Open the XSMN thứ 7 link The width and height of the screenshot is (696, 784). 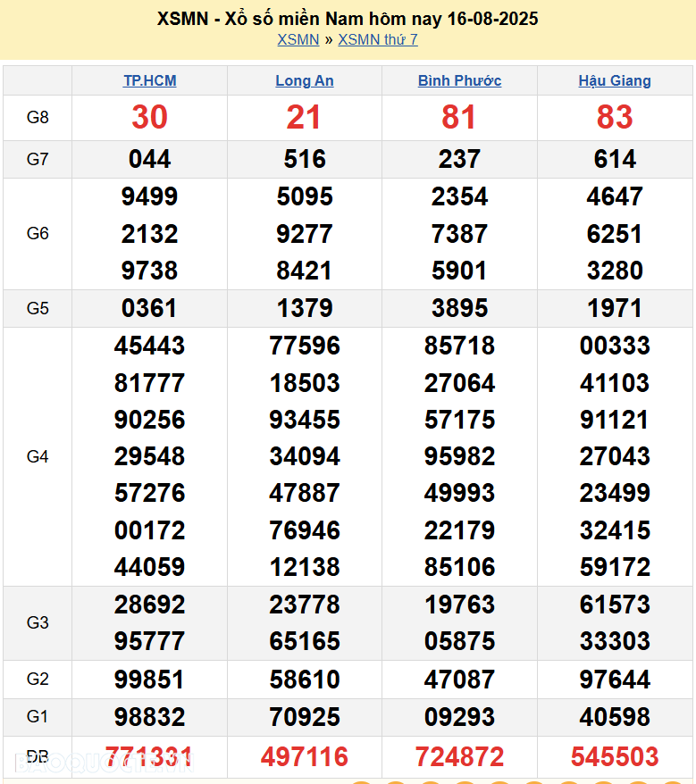click(378, 39)
